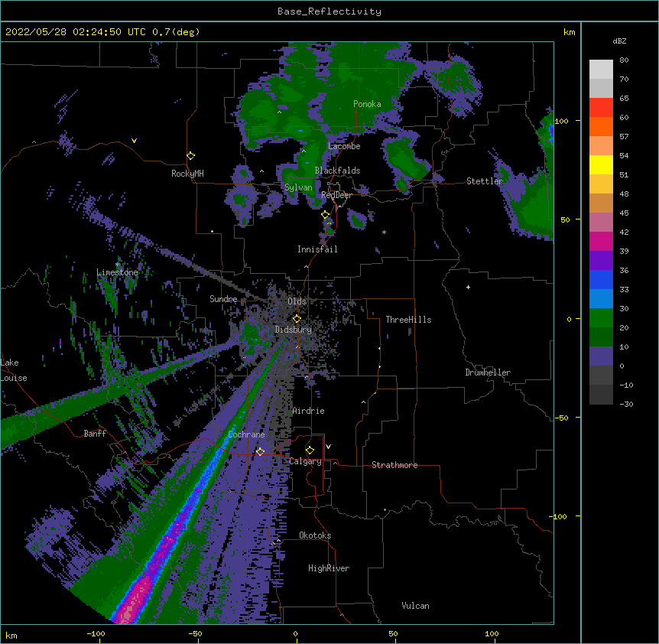This screenshot has height=644, width=659.
Task: Pick the slate 0-10 dBZ legend swatch
Action: coord(601,356)
